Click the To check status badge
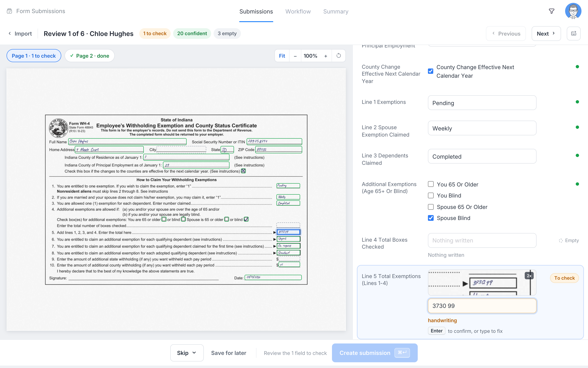 (564, 278)
